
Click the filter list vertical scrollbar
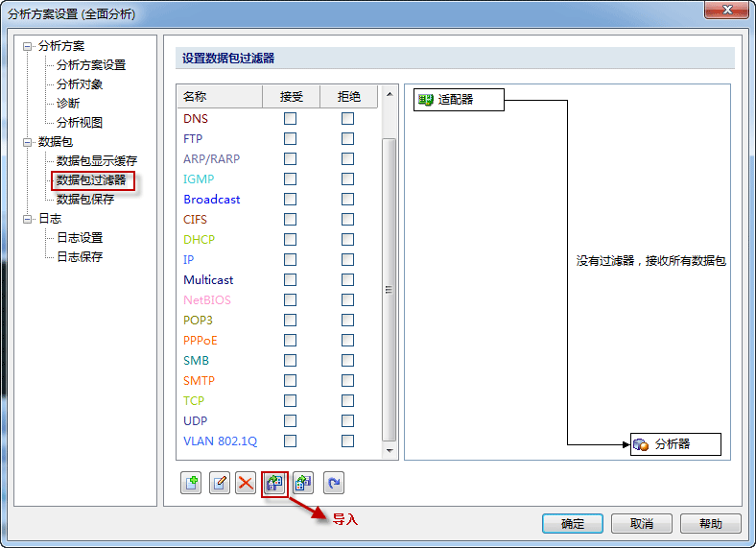[390, 288]
